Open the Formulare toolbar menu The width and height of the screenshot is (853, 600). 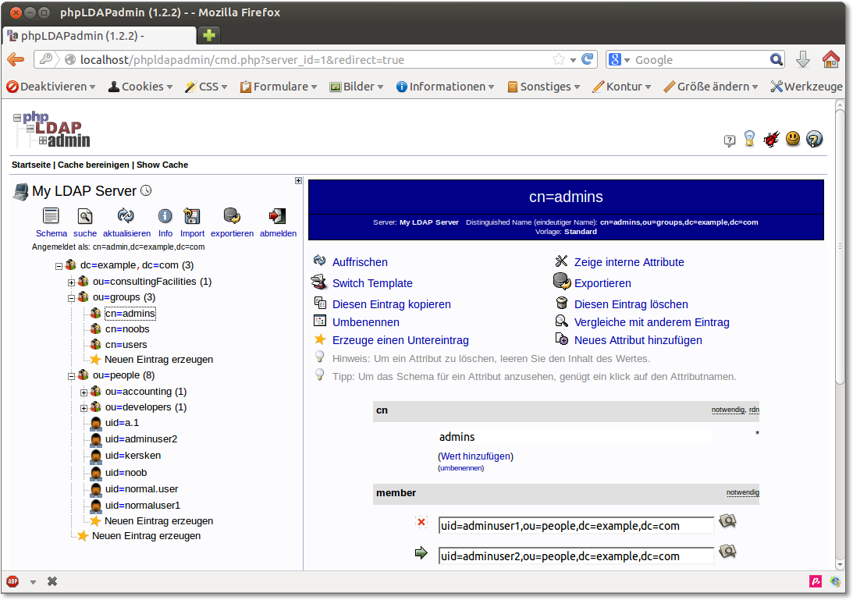point(280,87)
